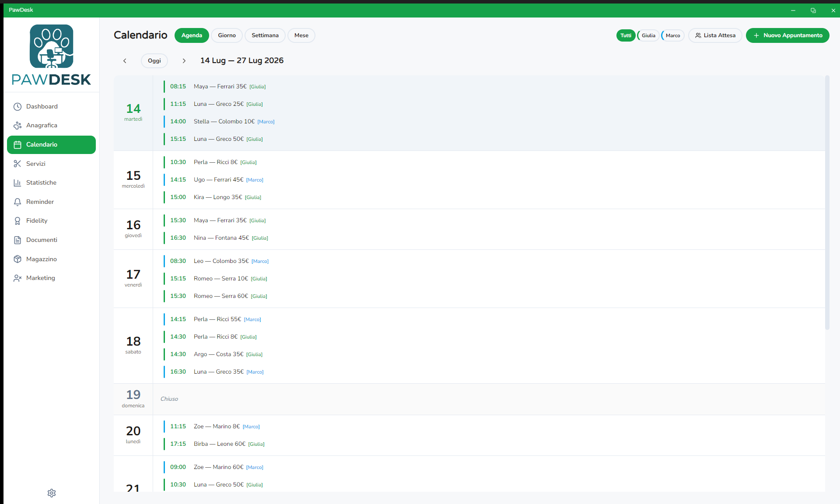Viewport: 840px width, 504px height.
Task: Show all staff with Tutti filter
Action: click(626, 35)
